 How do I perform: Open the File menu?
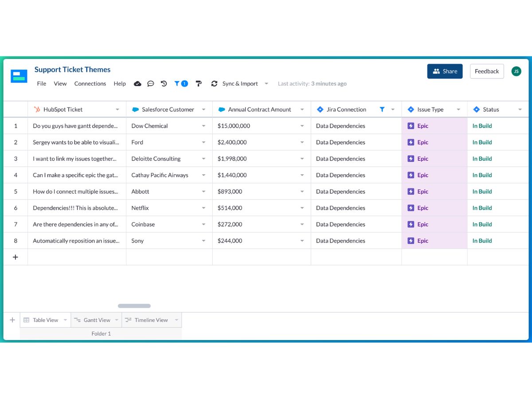click(x=42, y=84)
